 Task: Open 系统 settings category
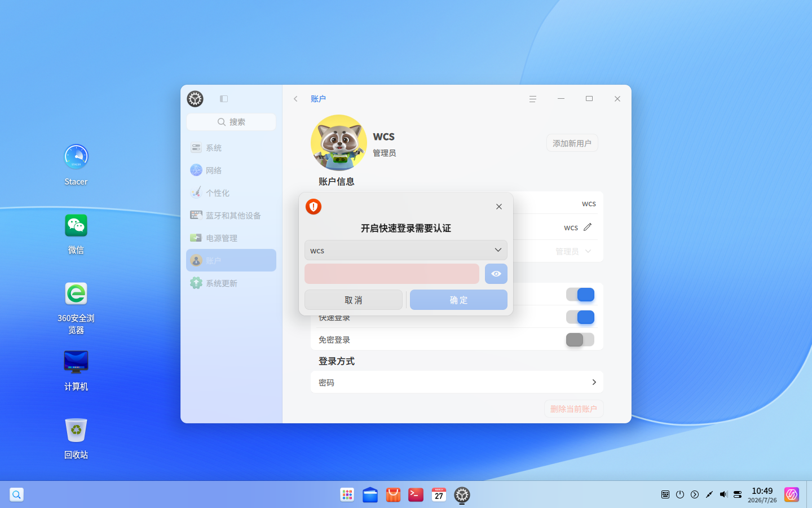click(231, 148)
